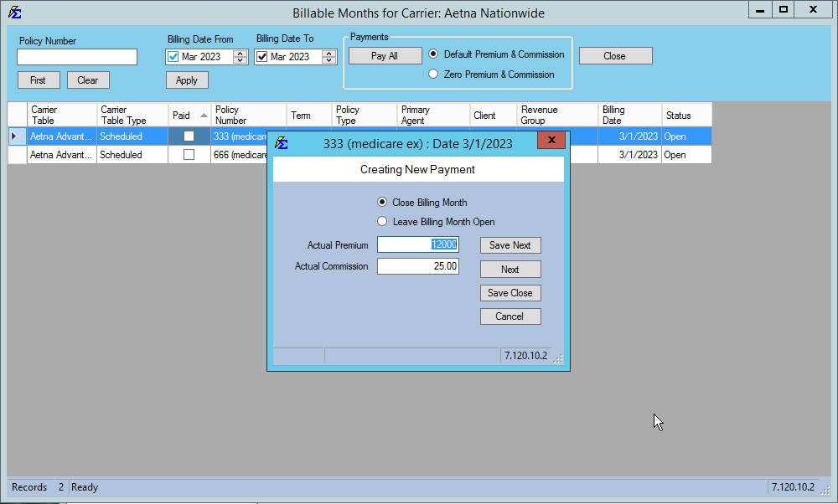This screenshot has width=838, height=504.
Task: Click the Actual Commission field
Action: 417,266
